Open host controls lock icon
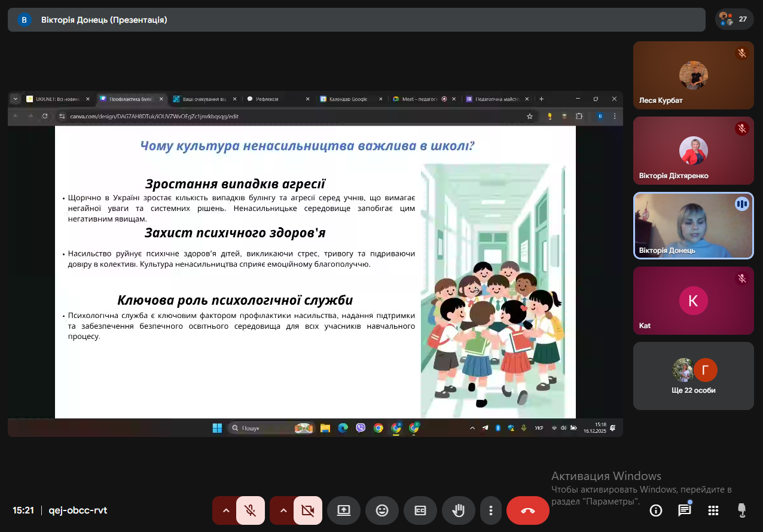Viewport: 763px width, 532px height. pyautogui.click(x=742, y=510)
